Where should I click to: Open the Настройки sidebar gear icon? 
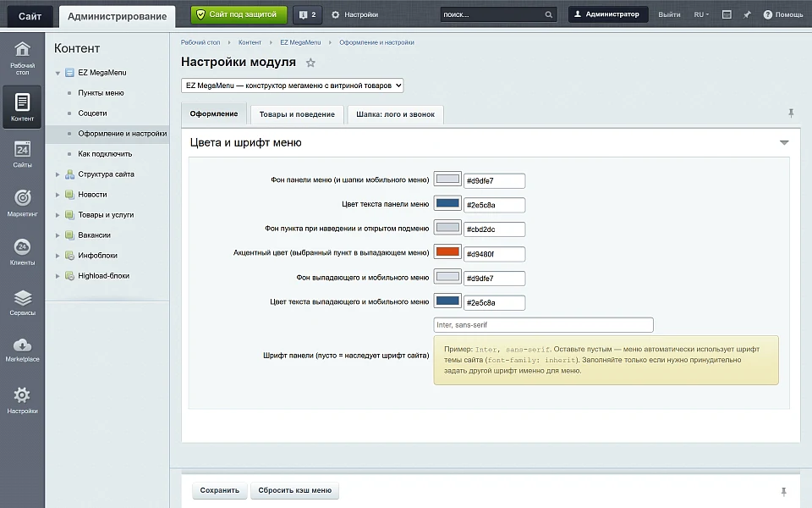[x=22, y=400]
